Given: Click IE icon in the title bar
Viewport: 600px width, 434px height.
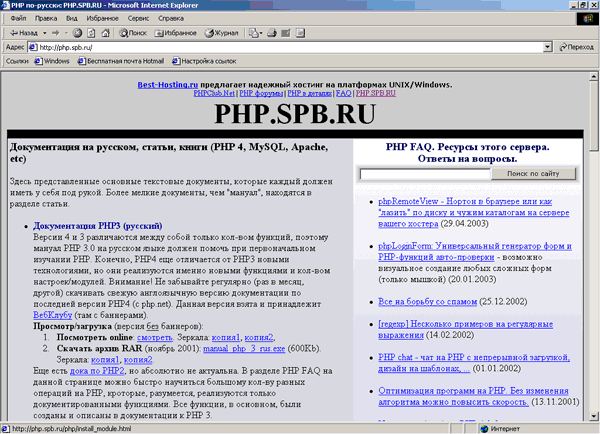Looking at the screenshot, I should click(x=5, y=5).
